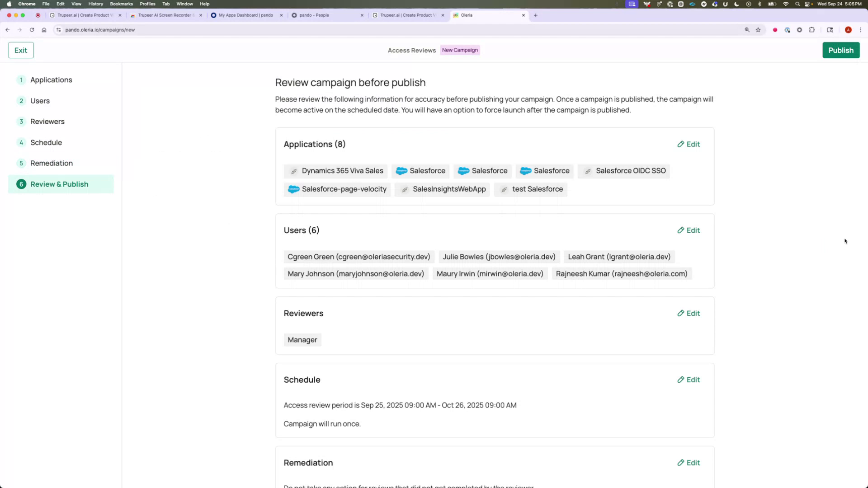
Task: Open a new tab with the plus icon
Action: 535,15
